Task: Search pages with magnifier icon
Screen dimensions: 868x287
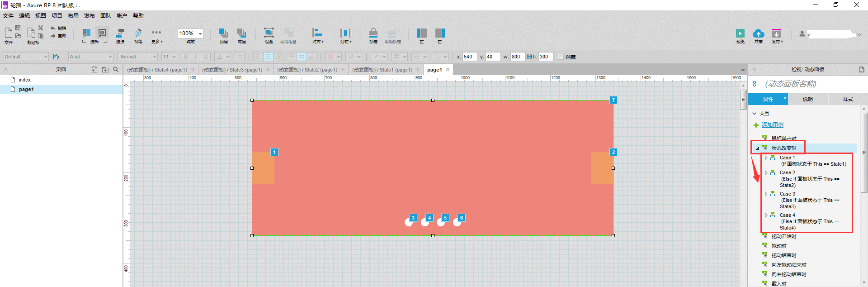Action: point(116,70)
